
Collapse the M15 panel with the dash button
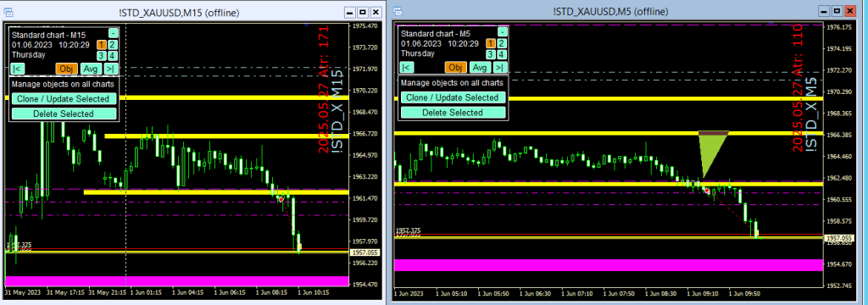pyautogui.click(x=113, y=33)
